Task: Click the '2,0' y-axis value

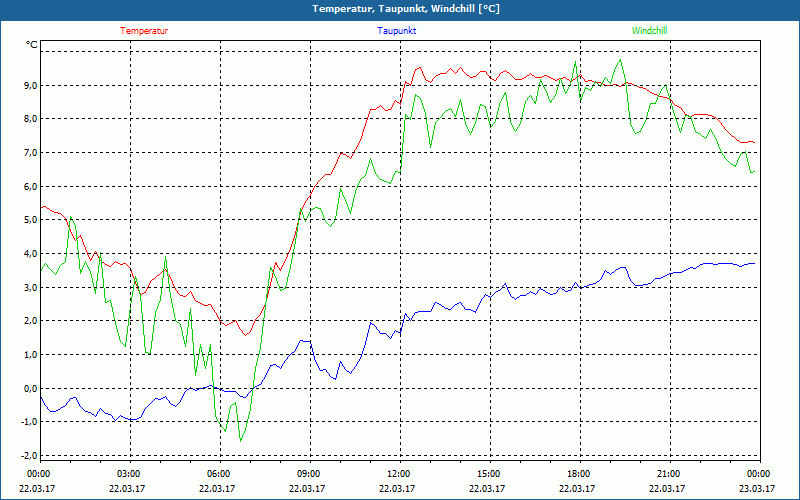Action: pyautogui.click(x=32, y=321)
